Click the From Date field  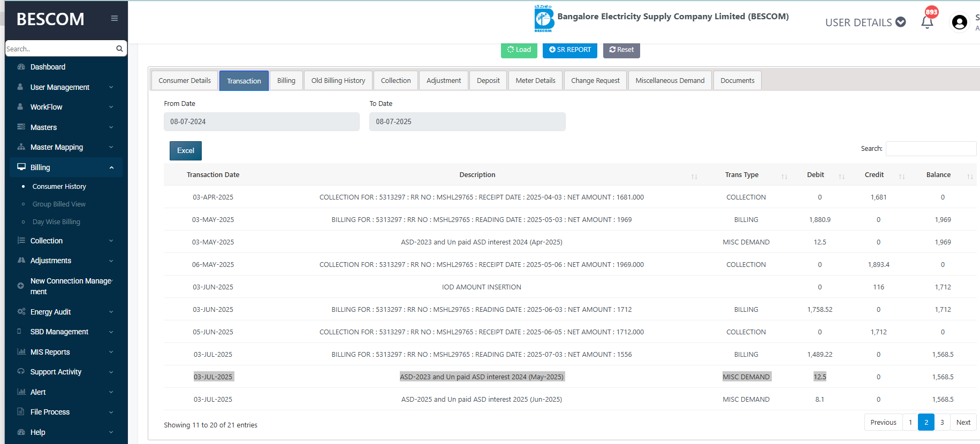pyautogui.click(x=262, y=121)
